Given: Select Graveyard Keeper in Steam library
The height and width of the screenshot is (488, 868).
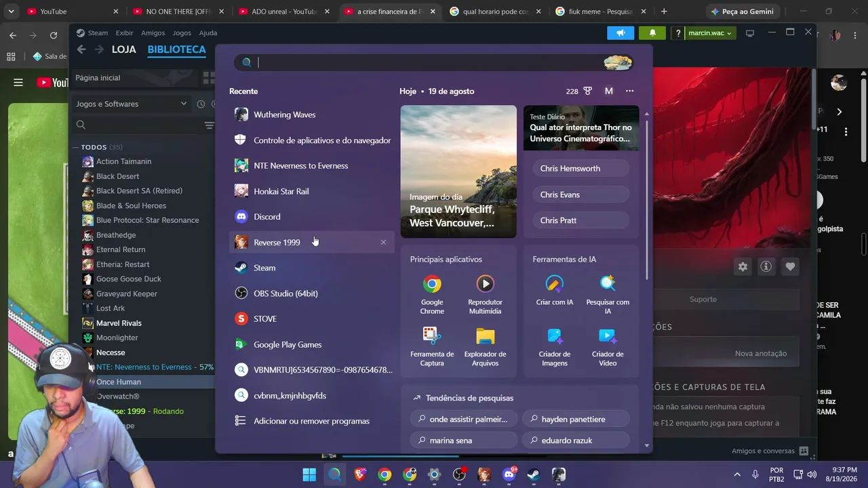Looking at the screenshot, I should (x=126, y=293).
